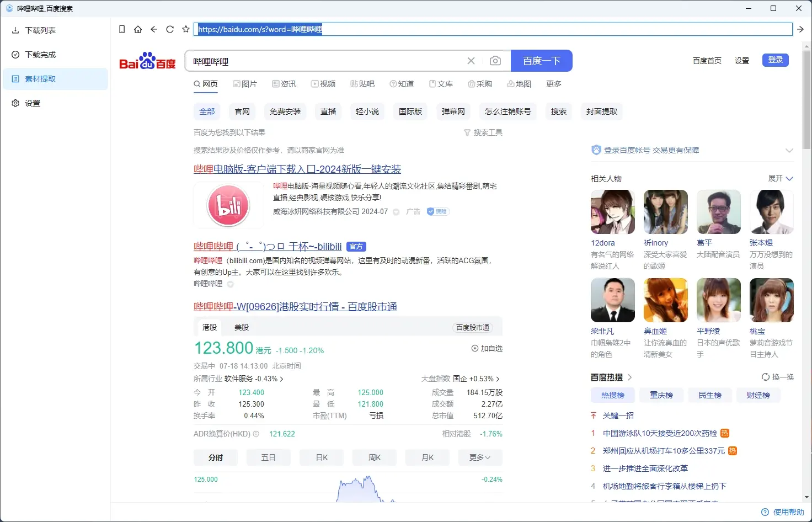Select the 直播 filter chip
This screenshot has height=522, width=812.
(328, 111)
